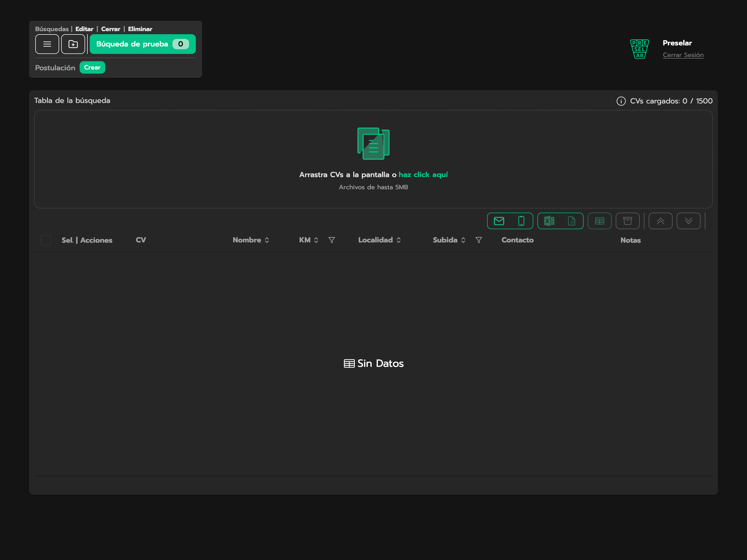Click the Tabla de la búsqueda title
747x560 pixels.
pos(72,101)
